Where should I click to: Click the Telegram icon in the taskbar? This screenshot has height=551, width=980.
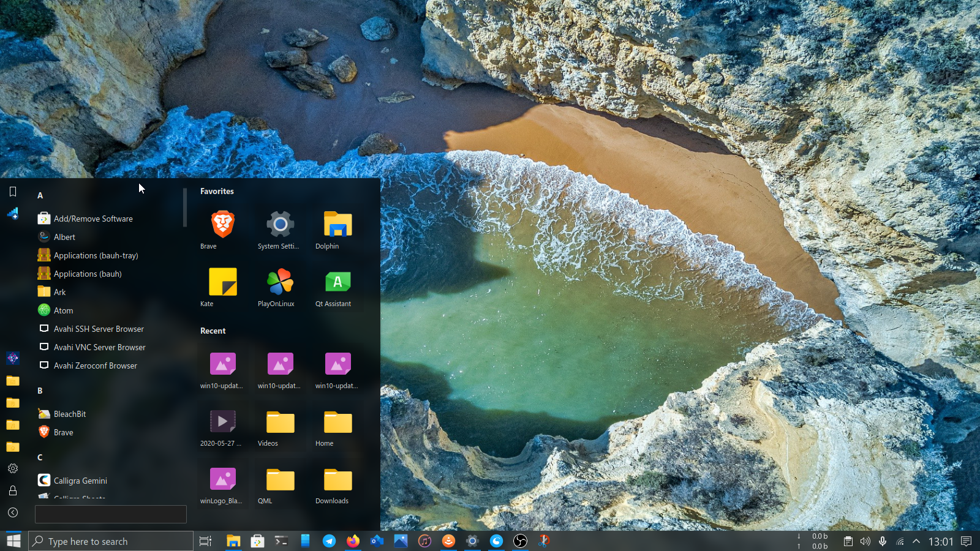[329, 541]
